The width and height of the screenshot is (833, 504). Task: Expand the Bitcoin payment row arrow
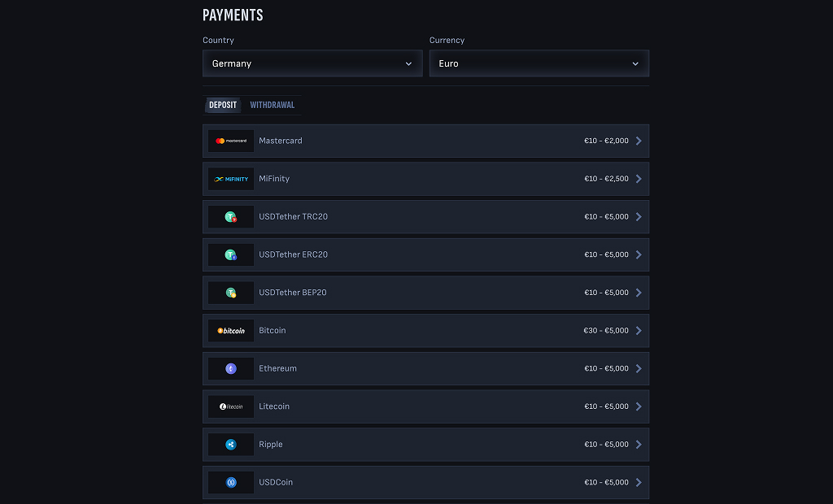coord(637,330)
